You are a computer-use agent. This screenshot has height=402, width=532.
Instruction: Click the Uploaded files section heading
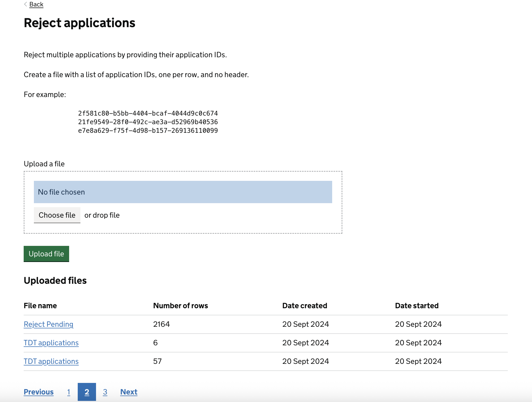(55, 280)
